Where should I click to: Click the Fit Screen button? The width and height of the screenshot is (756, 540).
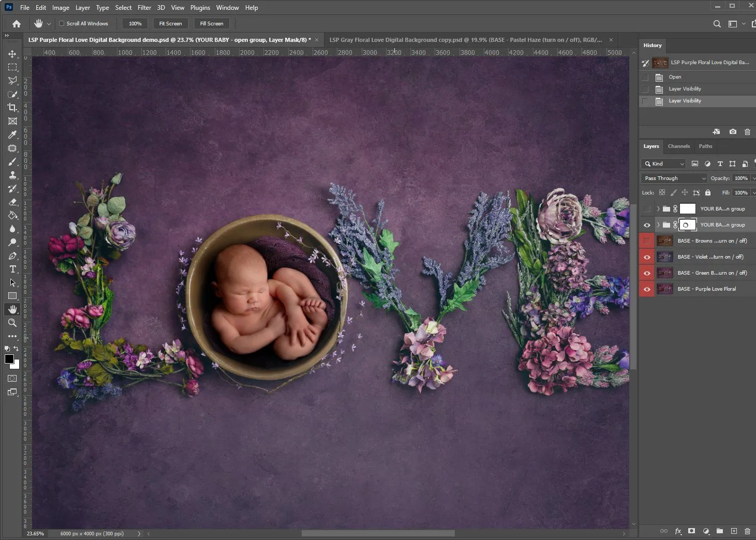pyautogui.click(x=170, y=24)
